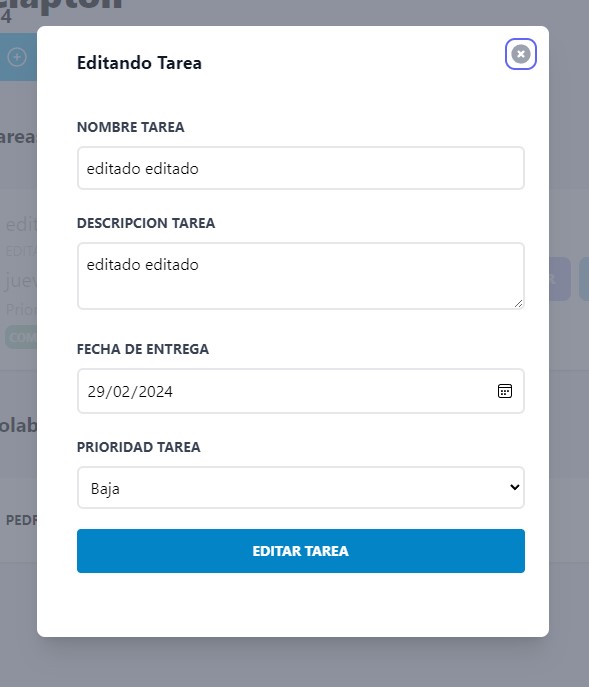Screen dimensions: 589x687
Task: Open the Baja priority dropdown
Action: point(301,488)
